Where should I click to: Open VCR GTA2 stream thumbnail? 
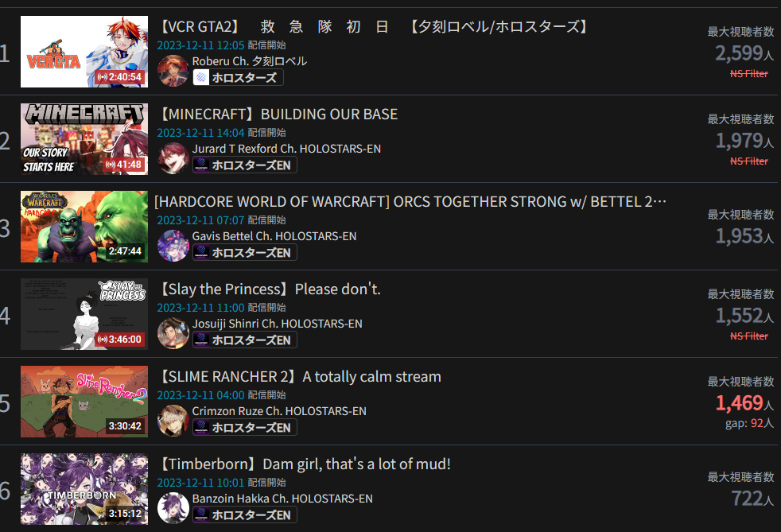[x=84, y=52]
